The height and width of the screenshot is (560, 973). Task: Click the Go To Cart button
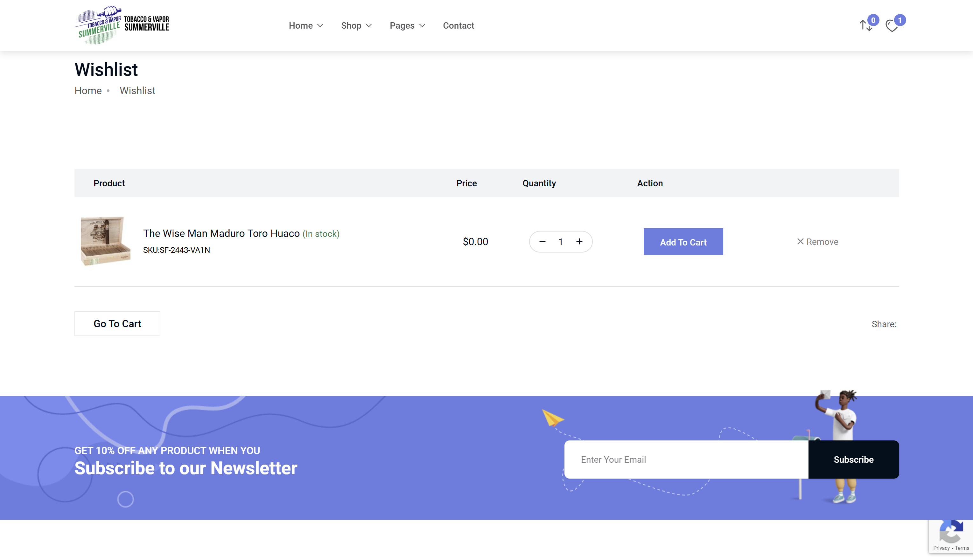[x=117, y=323]
